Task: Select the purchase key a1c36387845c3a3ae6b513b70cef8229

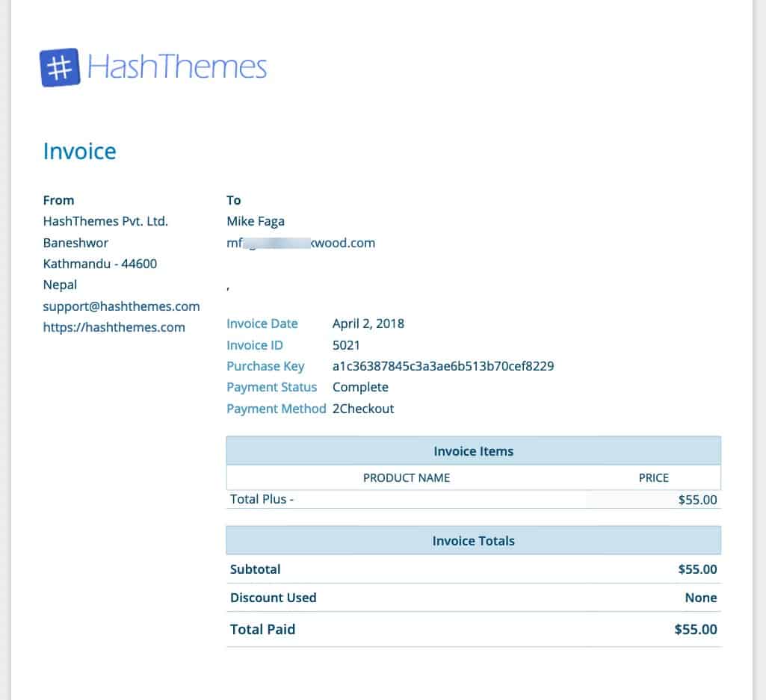Action: pyautogui.click(x=444, y=366)
